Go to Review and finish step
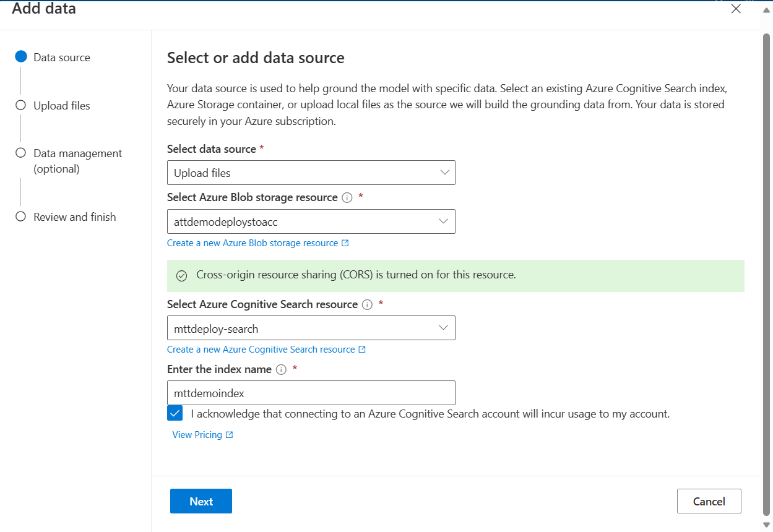Image resolution: width=773 pixels, height=532 pixels. (74, 217)
